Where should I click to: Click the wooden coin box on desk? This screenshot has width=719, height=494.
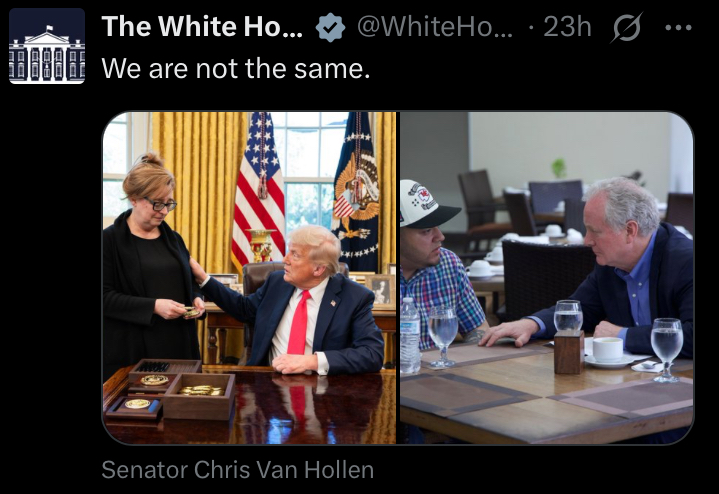[170, 389]
